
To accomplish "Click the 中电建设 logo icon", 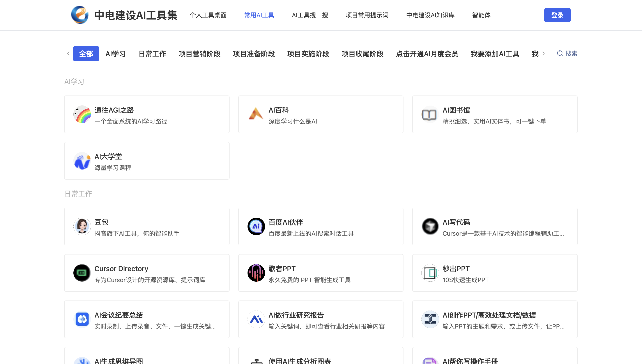I will click(80, 15).
